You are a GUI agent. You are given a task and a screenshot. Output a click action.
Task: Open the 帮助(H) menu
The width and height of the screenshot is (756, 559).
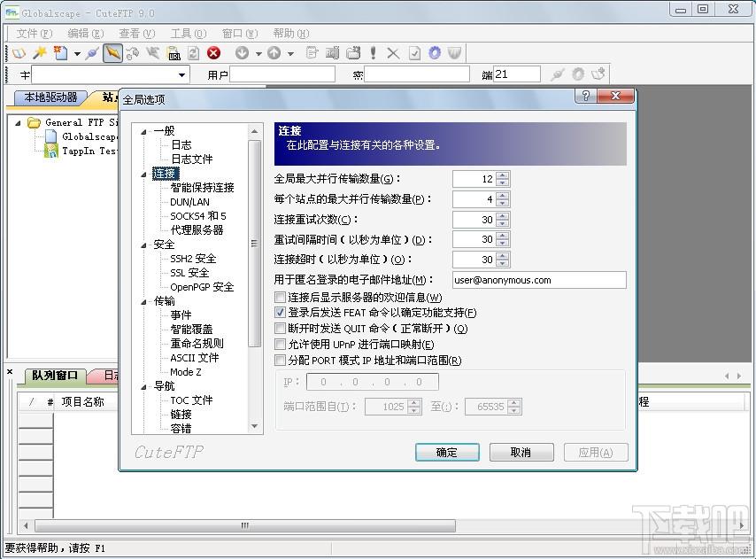point(290,34)
